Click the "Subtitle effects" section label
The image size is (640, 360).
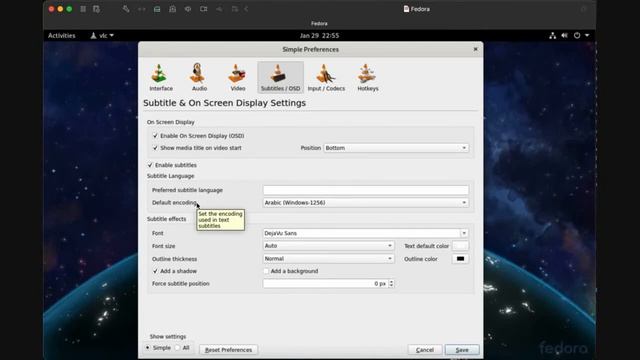[x=167, y=219]
